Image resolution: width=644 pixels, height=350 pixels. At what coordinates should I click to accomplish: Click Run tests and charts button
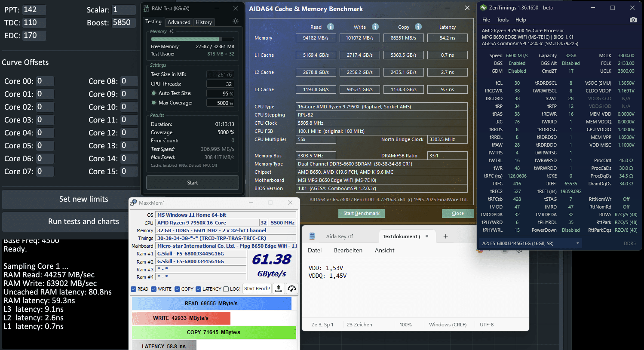pyautogui.click(x=84, y=221)
